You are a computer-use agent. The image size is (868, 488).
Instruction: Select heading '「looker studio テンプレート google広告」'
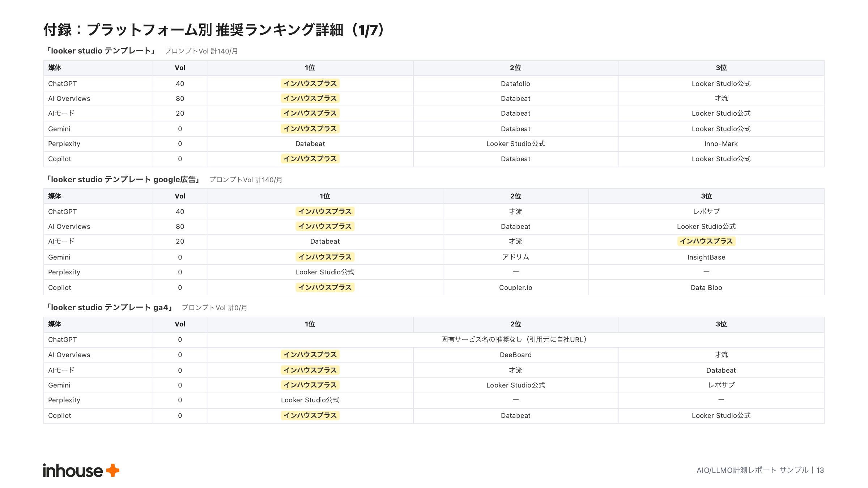point(123,180)
